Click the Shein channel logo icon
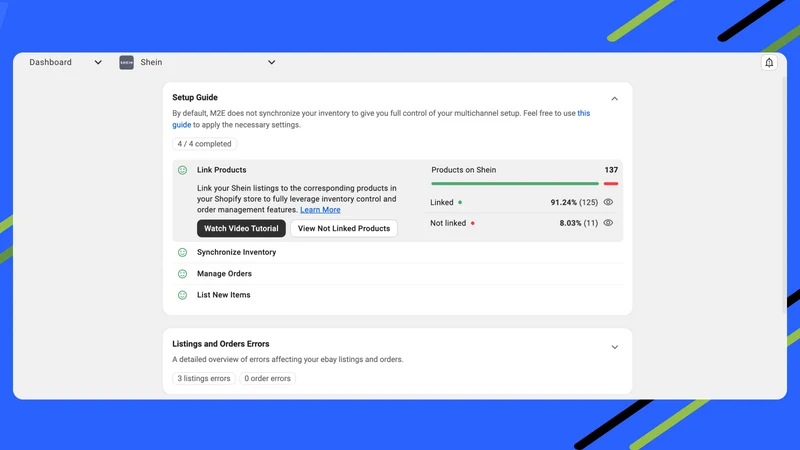Image resolution: width=800 pixels, height=450 pixels. pos(127,62)
